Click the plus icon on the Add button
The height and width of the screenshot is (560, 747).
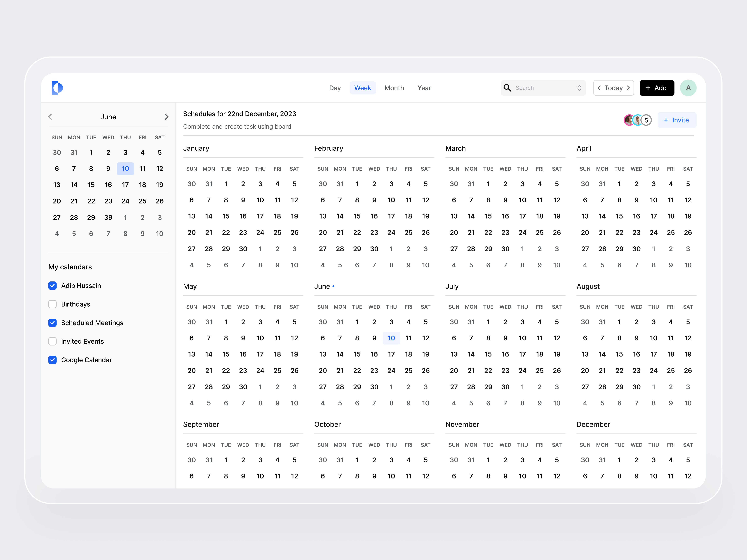tap(648, 88)
